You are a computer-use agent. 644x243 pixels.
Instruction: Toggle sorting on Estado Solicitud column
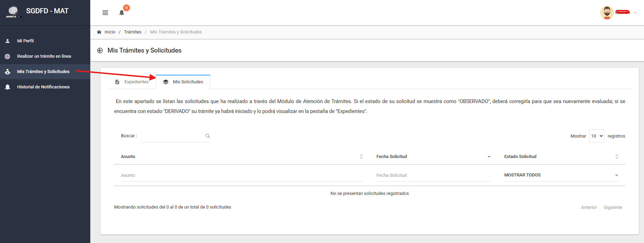(x=617, y=157)
